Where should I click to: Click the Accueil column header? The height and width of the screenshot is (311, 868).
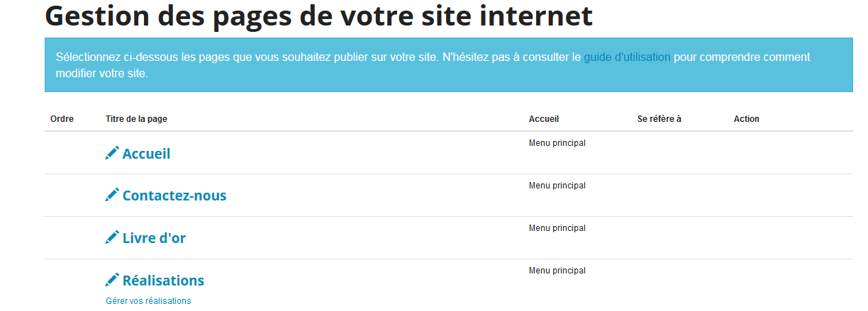(x=544, y=119)
